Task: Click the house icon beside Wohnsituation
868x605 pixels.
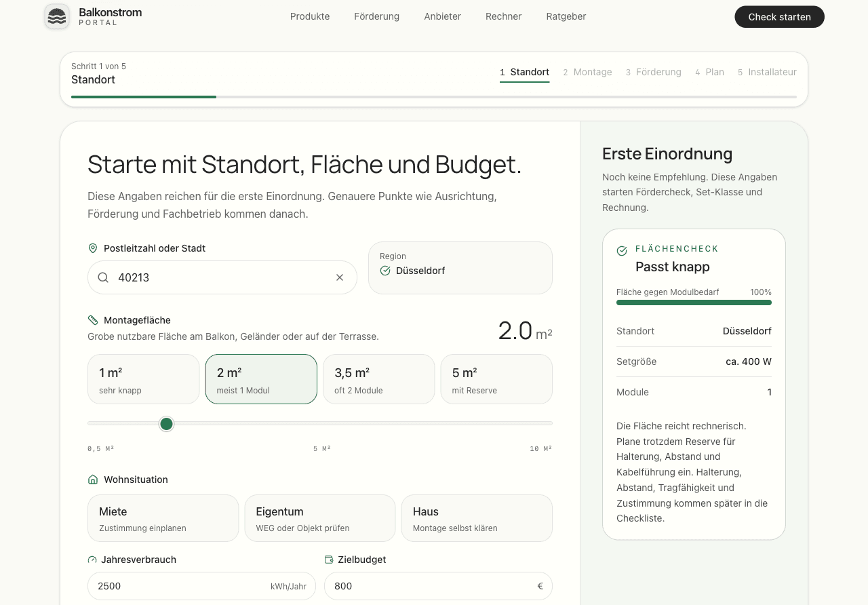Action: click(x=93, y=480)
